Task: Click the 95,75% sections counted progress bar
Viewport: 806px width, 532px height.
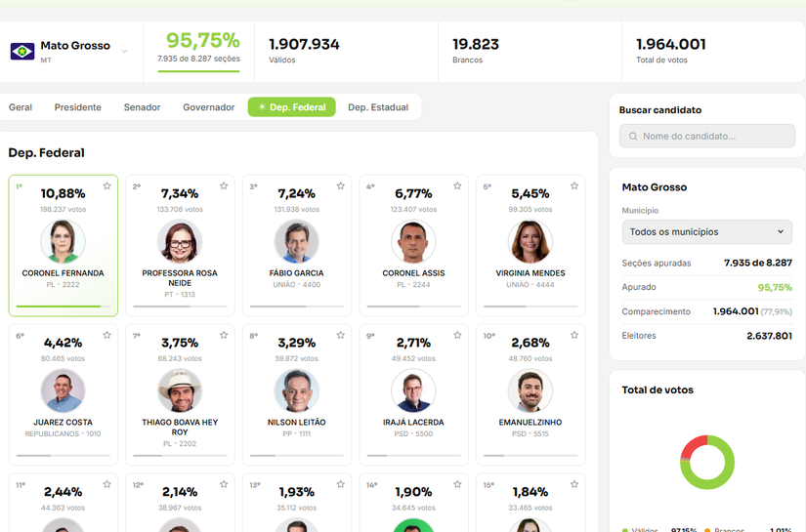Action: pos(198,71)
